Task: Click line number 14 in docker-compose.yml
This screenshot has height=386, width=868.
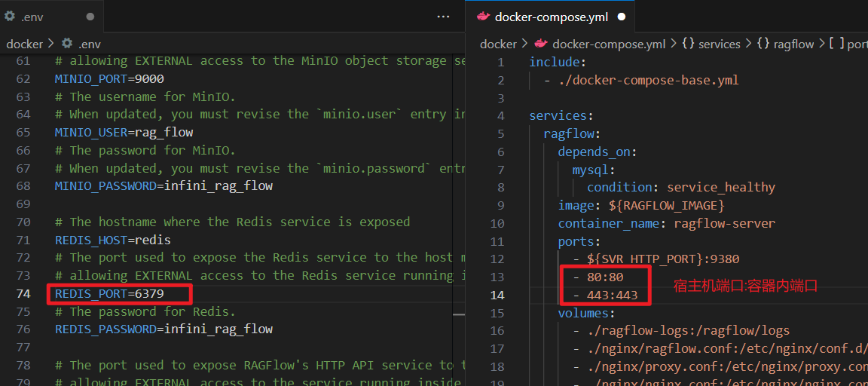Action: click(497, 295)
